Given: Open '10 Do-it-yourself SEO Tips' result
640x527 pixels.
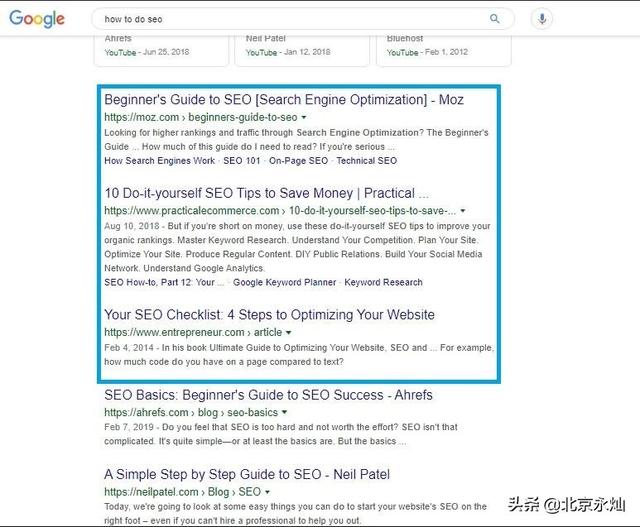Looking at the screenshot, I should pos(266,193).
